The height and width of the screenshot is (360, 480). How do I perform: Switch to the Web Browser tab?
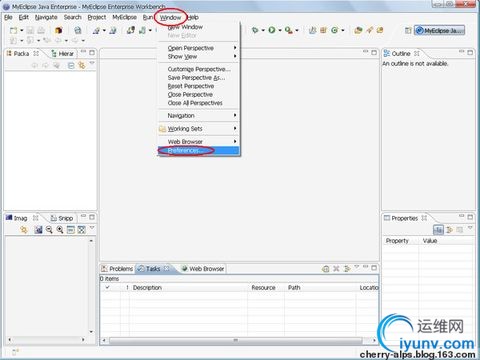click(203, 269)
